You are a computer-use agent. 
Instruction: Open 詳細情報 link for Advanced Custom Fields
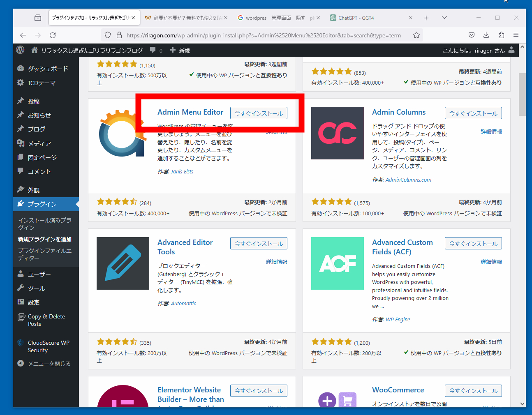point(491,262)
